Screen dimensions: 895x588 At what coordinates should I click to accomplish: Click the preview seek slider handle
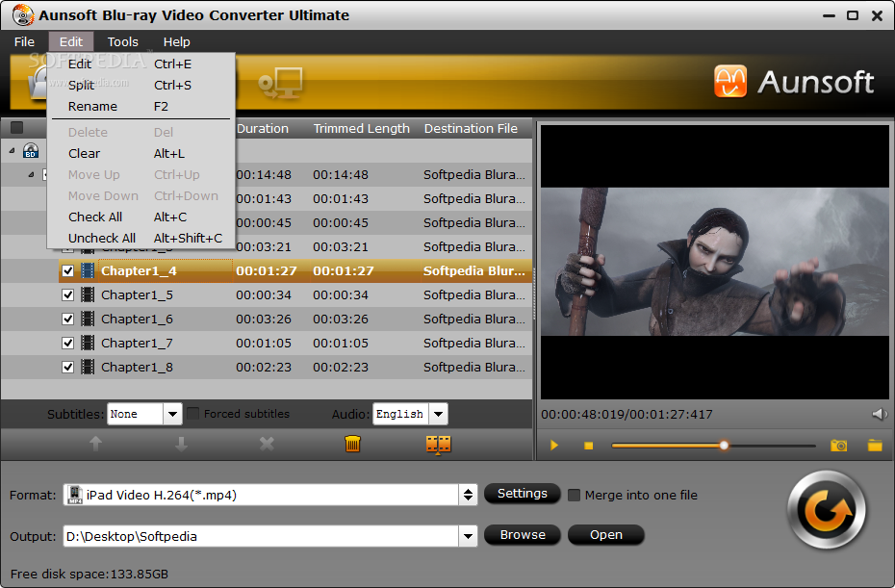click(724, 446)
